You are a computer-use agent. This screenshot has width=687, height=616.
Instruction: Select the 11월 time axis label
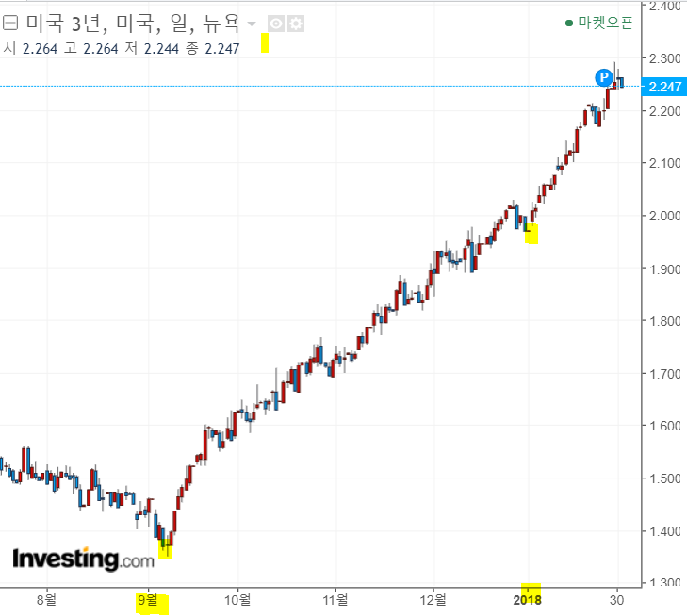[335, 599]
